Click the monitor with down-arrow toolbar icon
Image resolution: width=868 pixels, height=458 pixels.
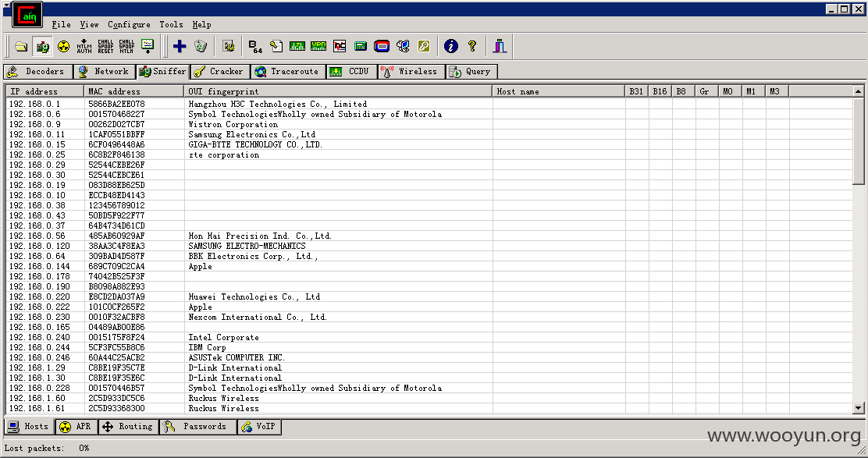pyautogui.click(x=148, y=47)
